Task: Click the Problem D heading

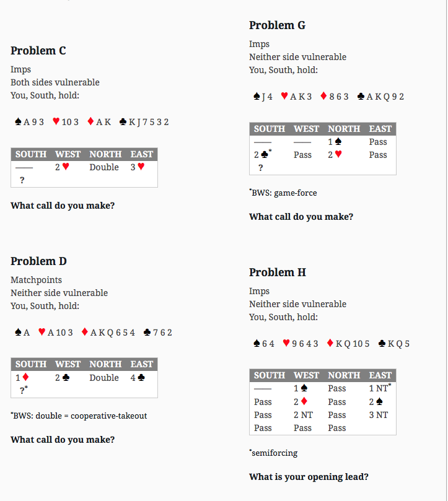Action: click(x=38, y=261)
